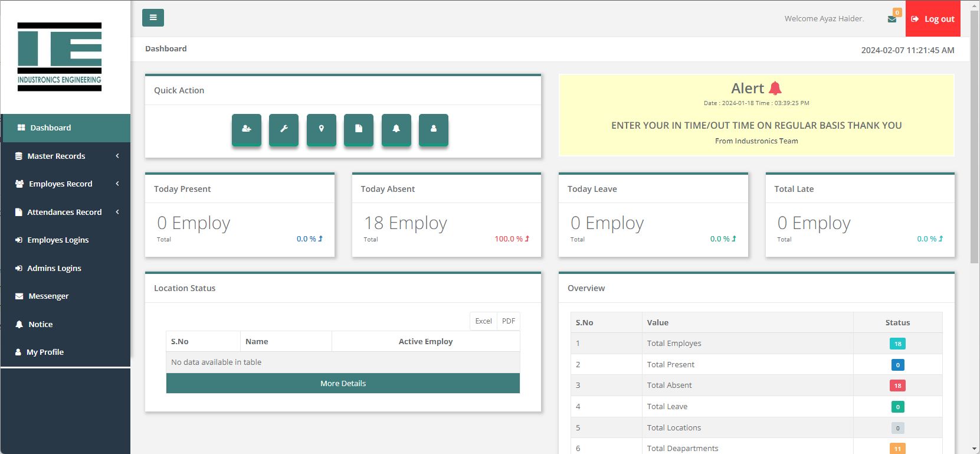Click the bell quick action icon
This screenshot has width=980, height=454.
pos(396,129)
